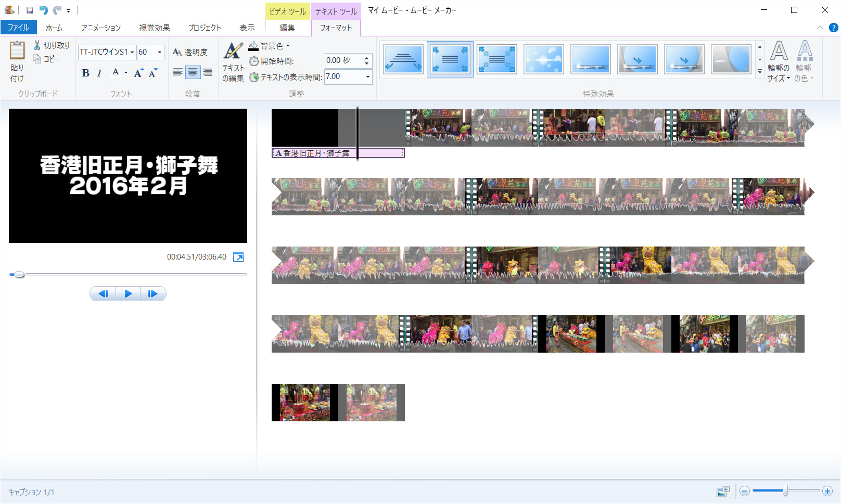Increase font size with the grow-font icon

click(x=138, y=73)
